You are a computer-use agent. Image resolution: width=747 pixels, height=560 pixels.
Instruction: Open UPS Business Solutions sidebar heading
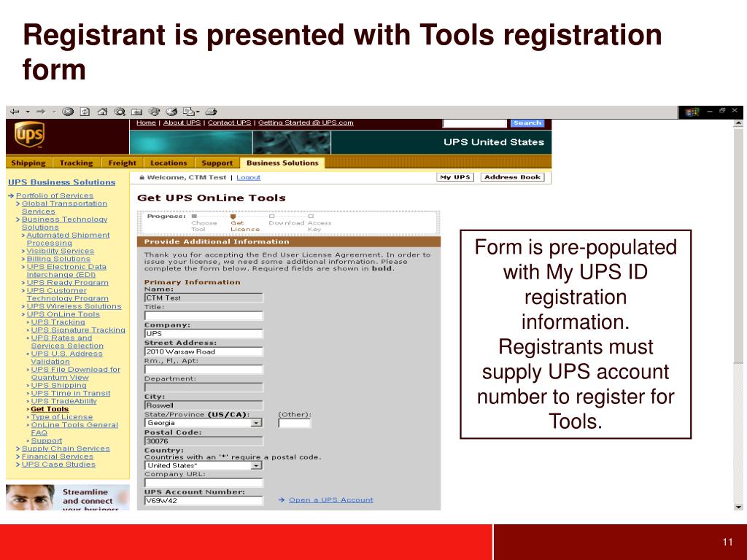point(61,182)
